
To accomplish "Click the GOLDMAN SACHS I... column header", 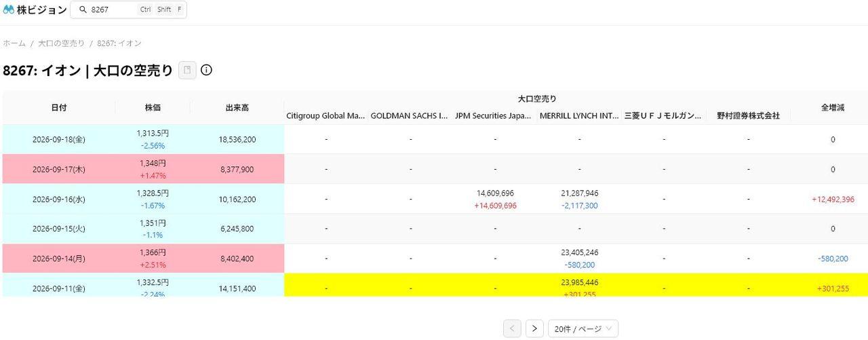I will point(410,116).
